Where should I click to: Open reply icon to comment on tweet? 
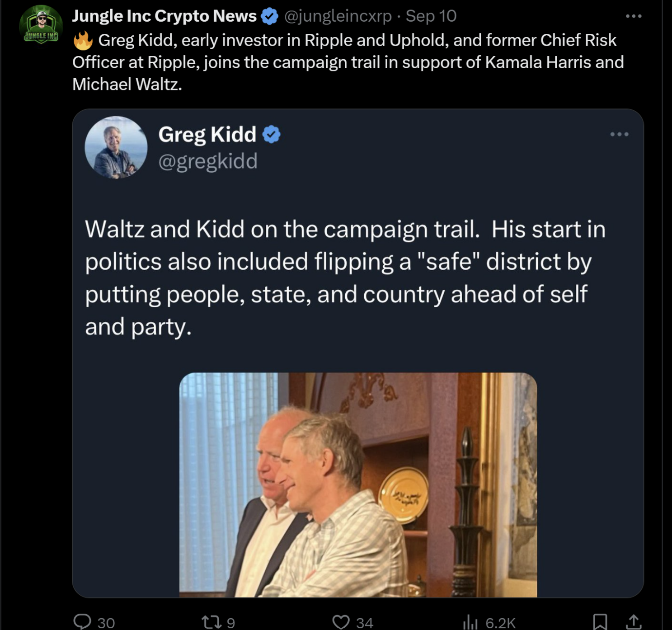tap(84, 623)
